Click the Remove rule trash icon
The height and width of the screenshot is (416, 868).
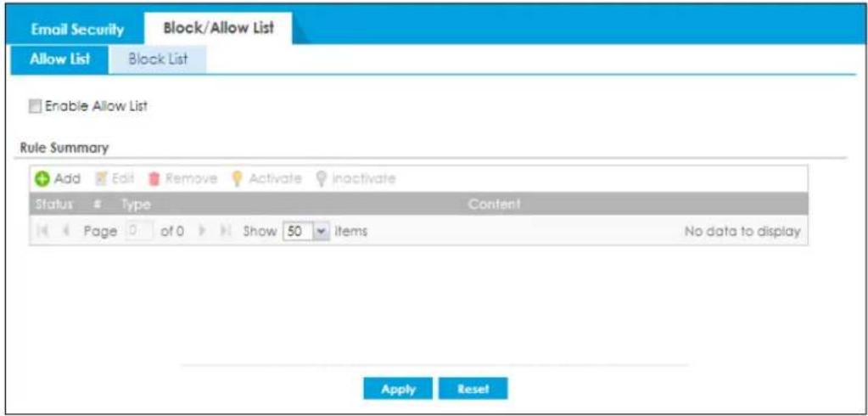[154, 178]
